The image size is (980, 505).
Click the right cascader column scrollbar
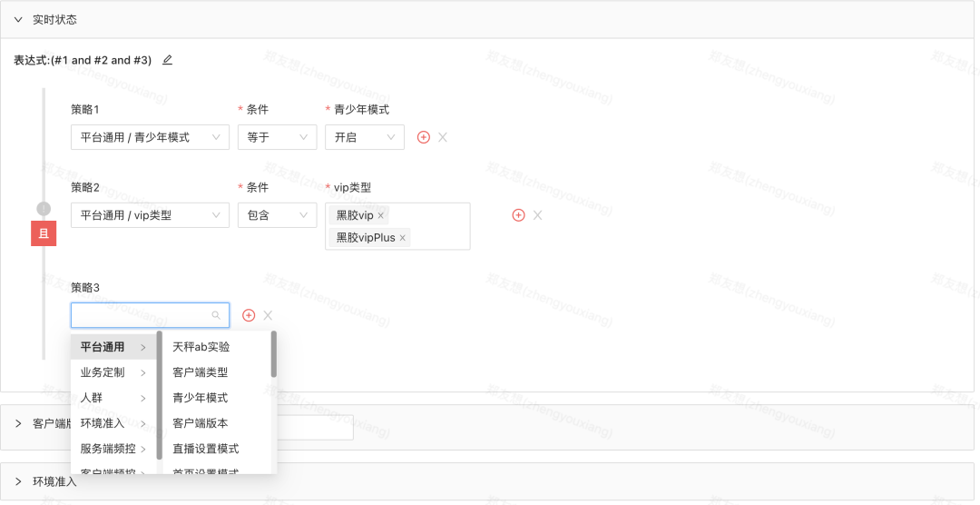(x=274, y=354)
